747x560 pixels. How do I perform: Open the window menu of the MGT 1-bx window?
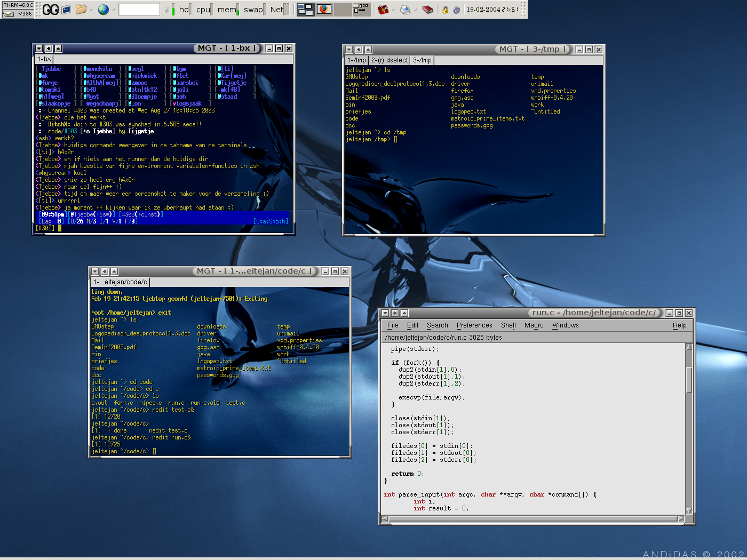[39, 49]
